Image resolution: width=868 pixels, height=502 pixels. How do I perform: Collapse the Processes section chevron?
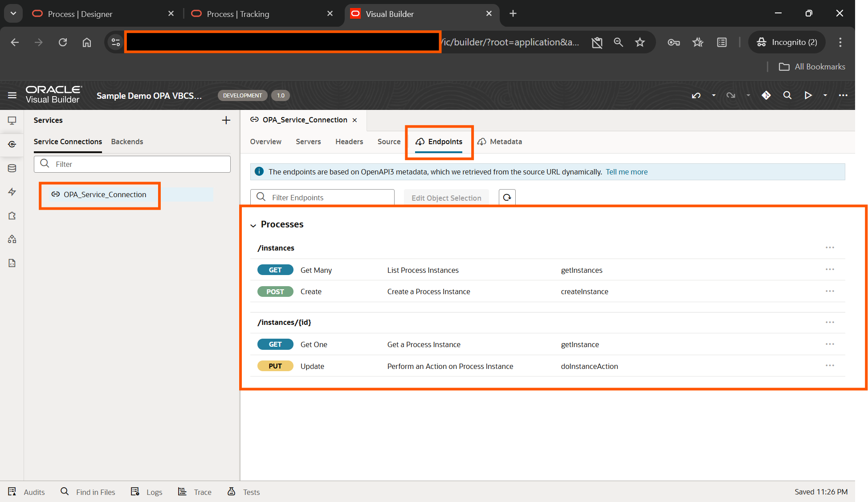[x=253, y=225]
